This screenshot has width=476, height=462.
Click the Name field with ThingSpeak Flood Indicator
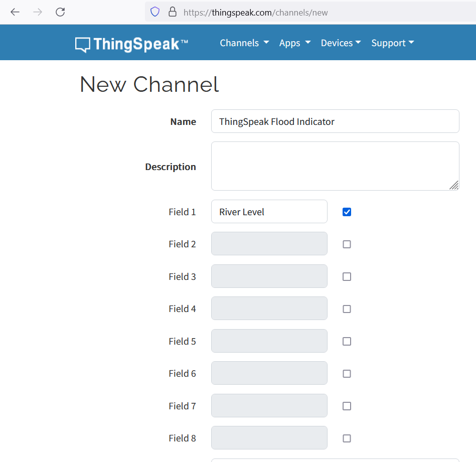tap(335, 121)
